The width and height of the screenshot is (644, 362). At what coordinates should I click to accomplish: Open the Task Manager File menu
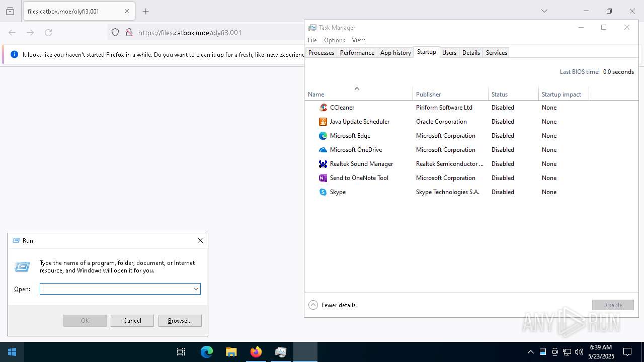[x=312, y=40]
